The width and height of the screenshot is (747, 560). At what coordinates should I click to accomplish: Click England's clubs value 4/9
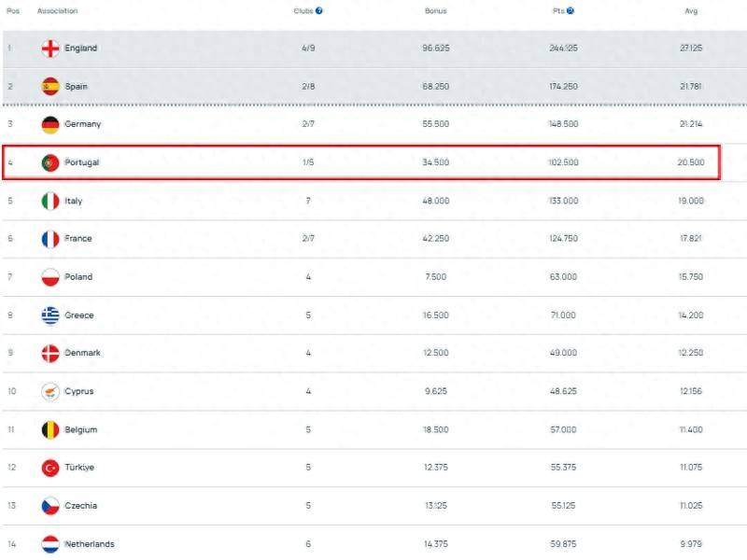[x=308, y=49]
